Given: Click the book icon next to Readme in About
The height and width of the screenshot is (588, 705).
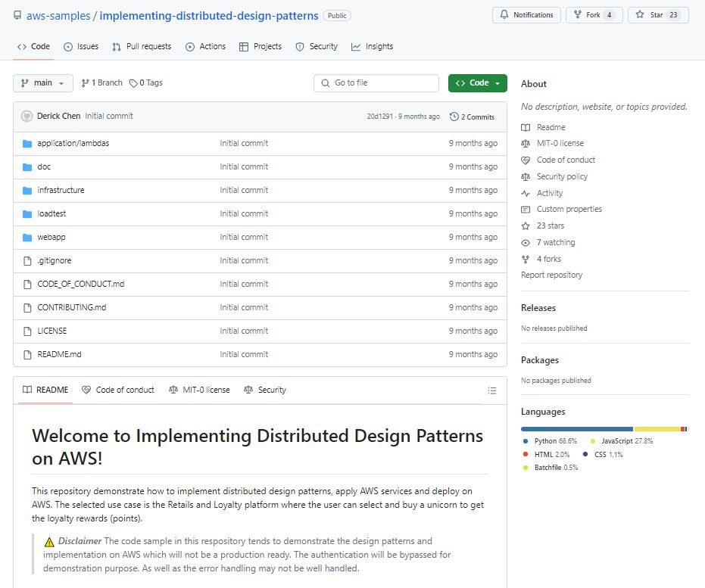Looking at the screenshot, I should (x=526, y=128).
